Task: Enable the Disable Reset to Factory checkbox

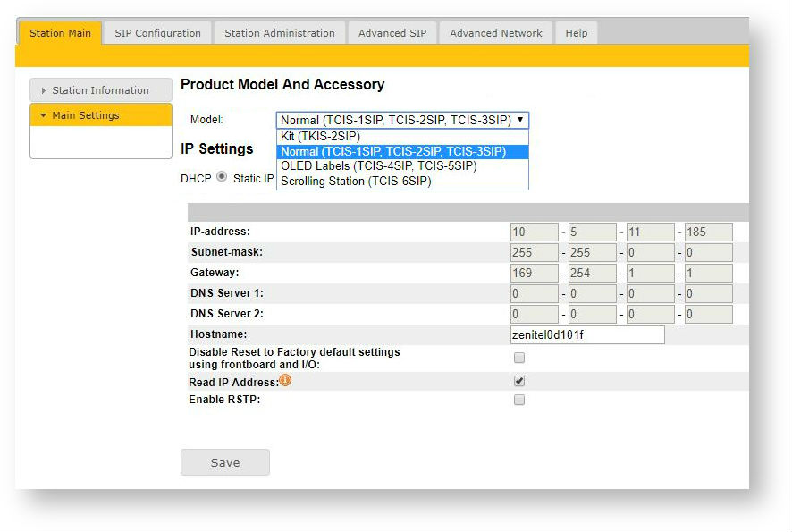Action: coord(519,358)
